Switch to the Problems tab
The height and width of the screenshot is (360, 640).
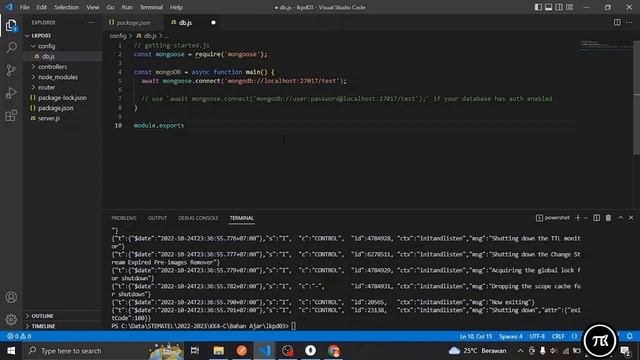pyautogui.click(x=124, y=218)
